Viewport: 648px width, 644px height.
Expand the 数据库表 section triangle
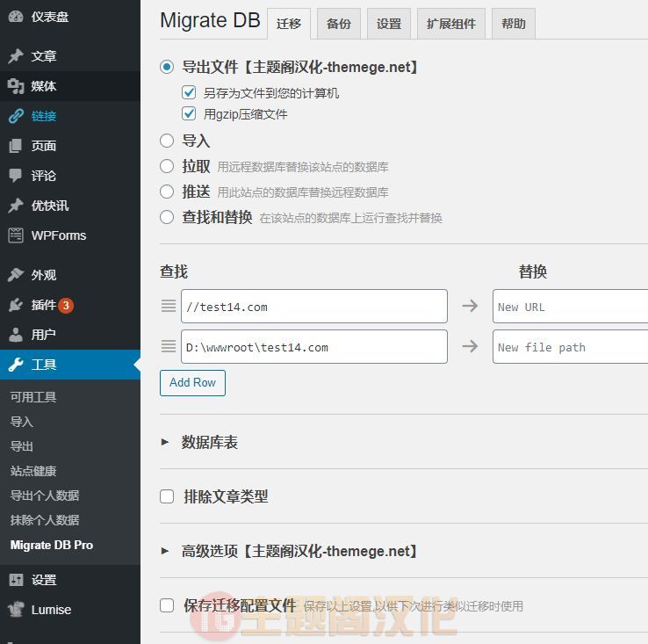(x=165, y=442)
